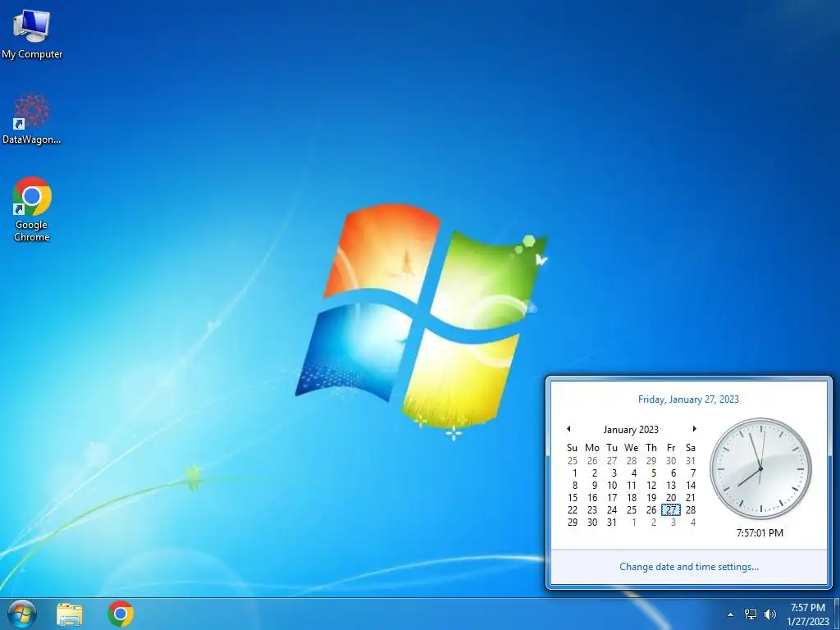Select the My Computer desktop icon
840x630 pixels.
click(32, 34)
